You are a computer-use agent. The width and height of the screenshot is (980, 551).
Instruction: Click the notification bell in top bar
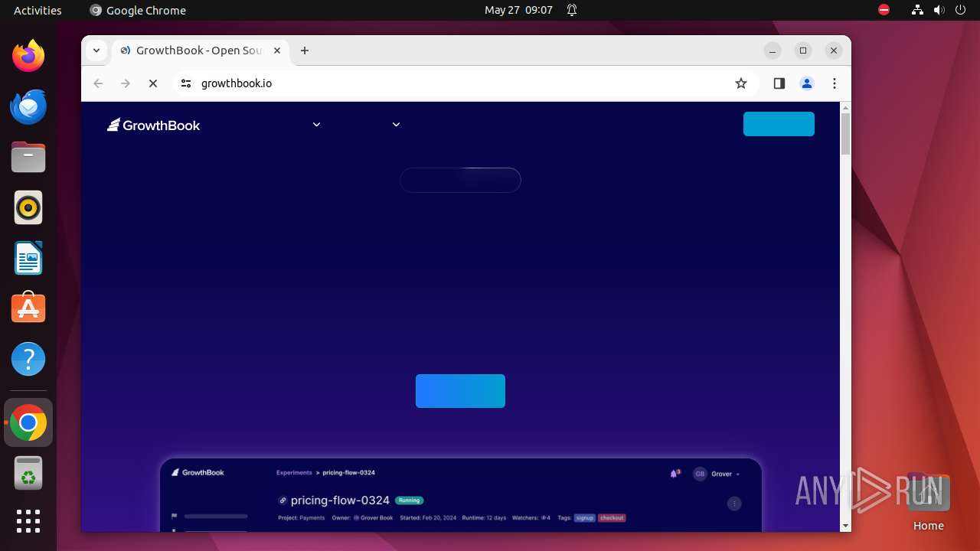click(572, 10)
